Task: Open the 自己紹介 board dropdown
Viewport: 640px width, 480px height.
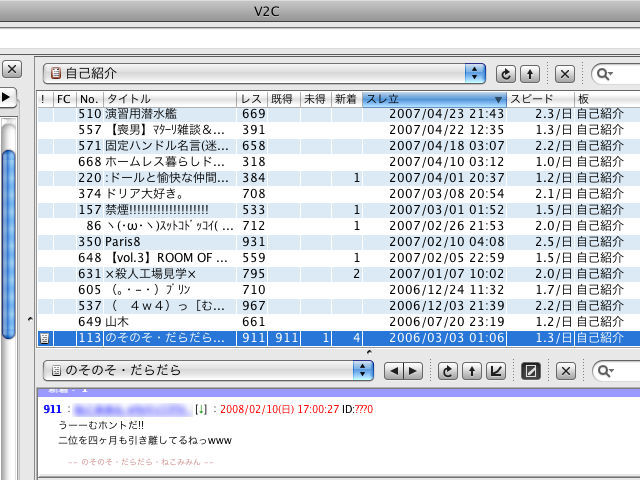Action: tap(474, 73)
